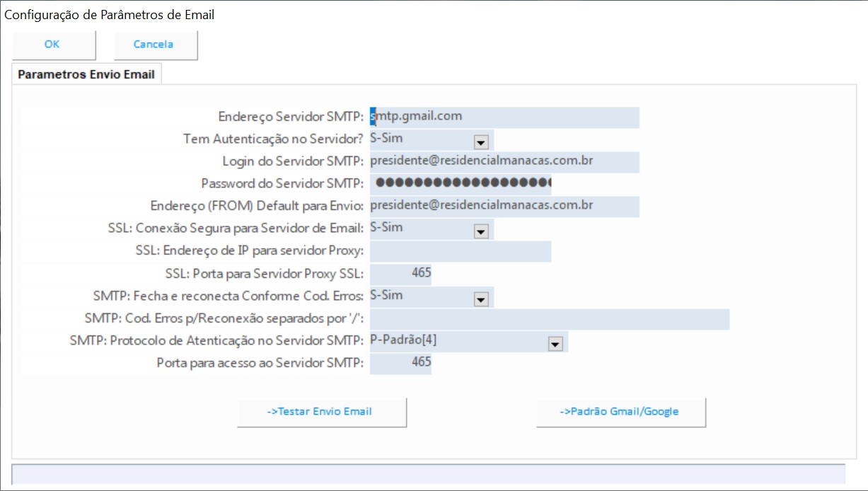
Task: Click the Testar Envio Email button
Action: click(321, 412)
